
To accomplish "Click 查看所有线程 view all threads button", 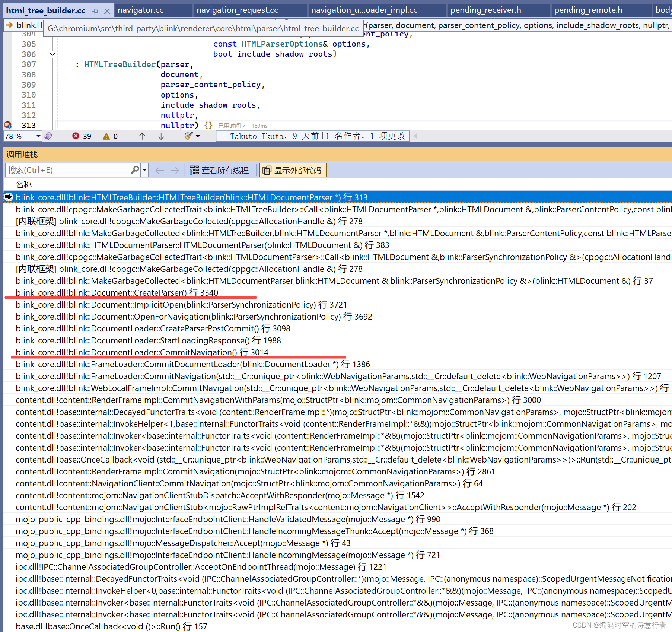I will pyautogui.click(x=219, y=171).
